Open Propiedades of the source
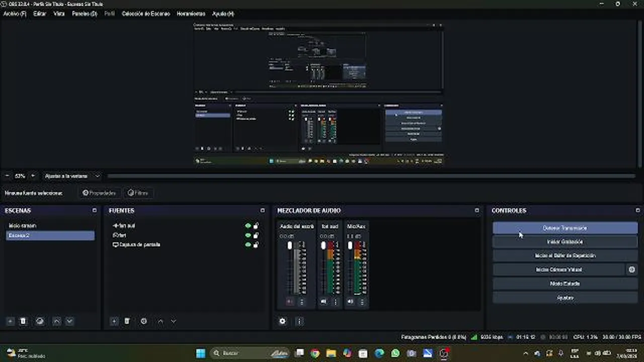644x362 pixels. (x=99, y=193)
